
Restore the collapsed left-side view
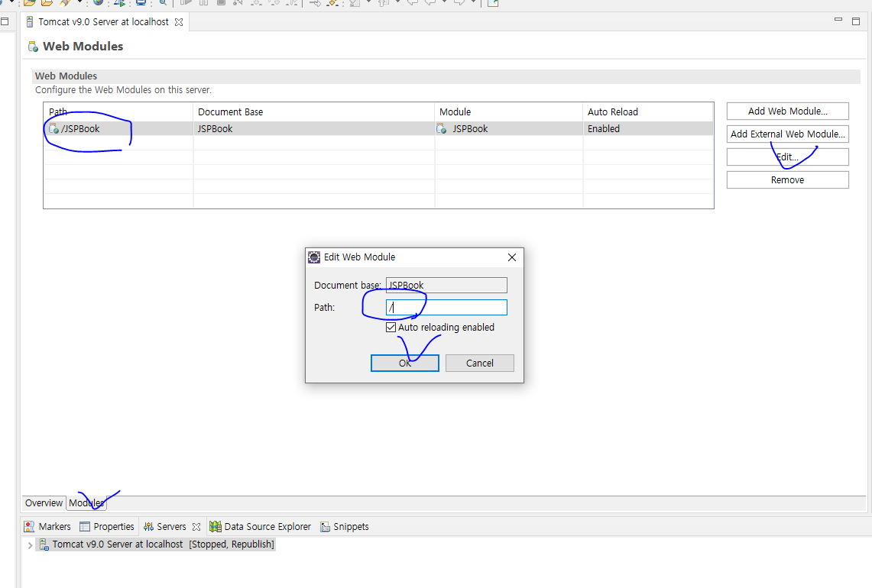click(x=5, y=21)
